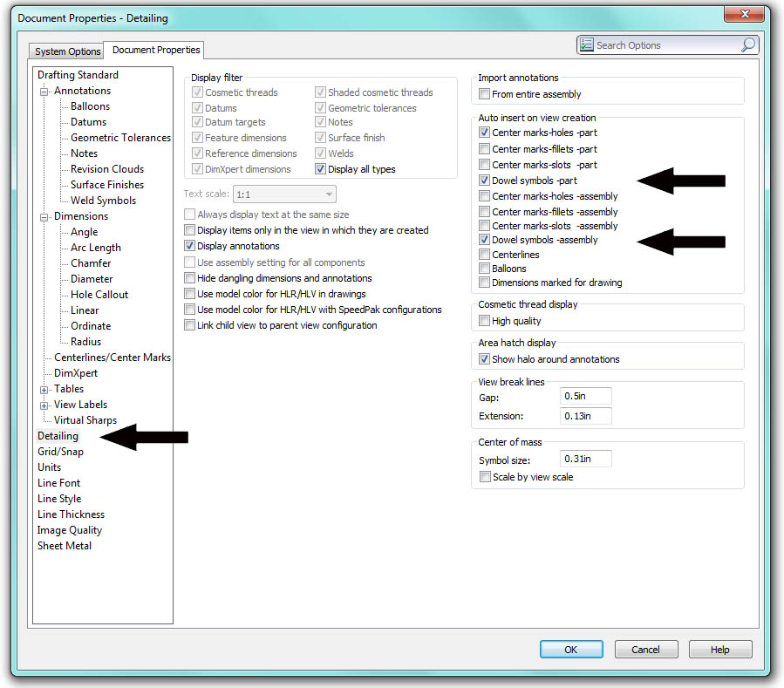
Task: Expand View Labels in the tree
Action: coord(44,405)
